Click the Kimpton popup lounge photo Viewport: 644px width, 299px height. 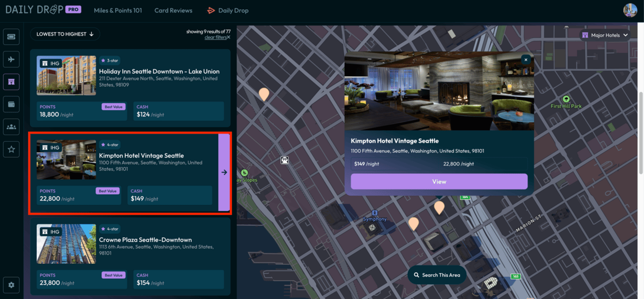click(439, 91)
